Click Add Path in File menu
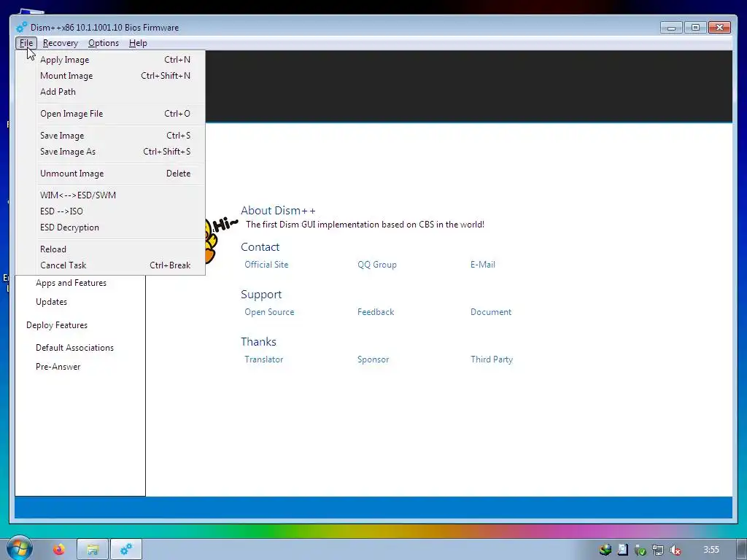747x560 pixels. point(115,91)
